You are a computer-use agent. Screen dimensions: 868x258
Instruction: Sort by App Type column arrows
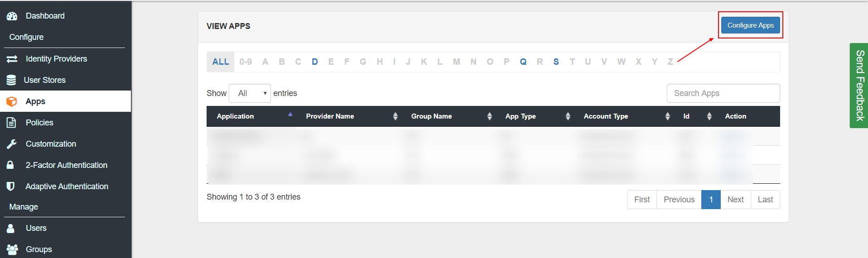tap(568, 116)
